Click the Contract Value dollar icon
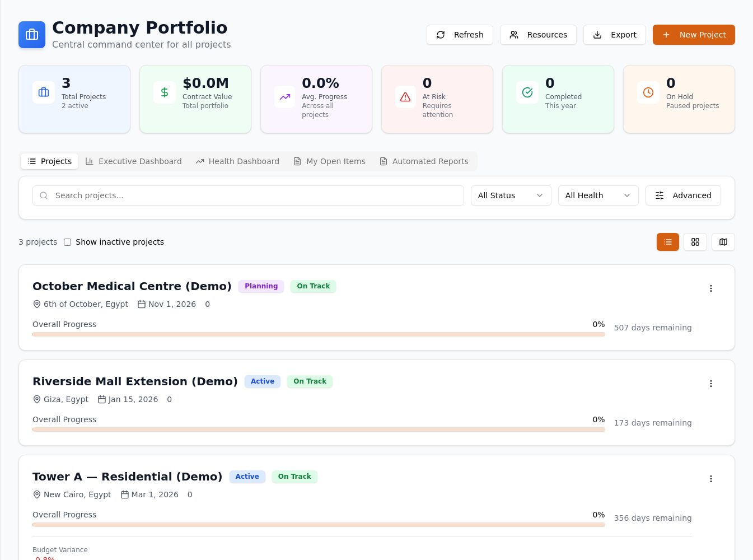 (x=165, y=92)
